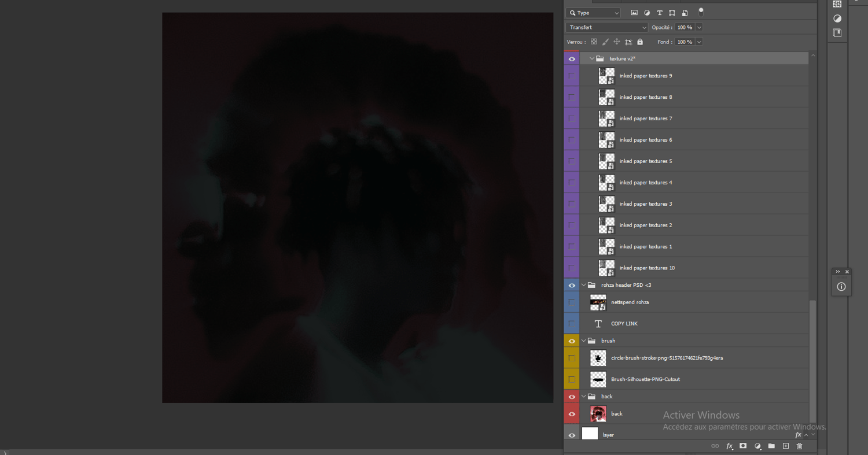The image size is (868, 455).
Task: Filter layers by shape layers icon
Action: point(672,13)
